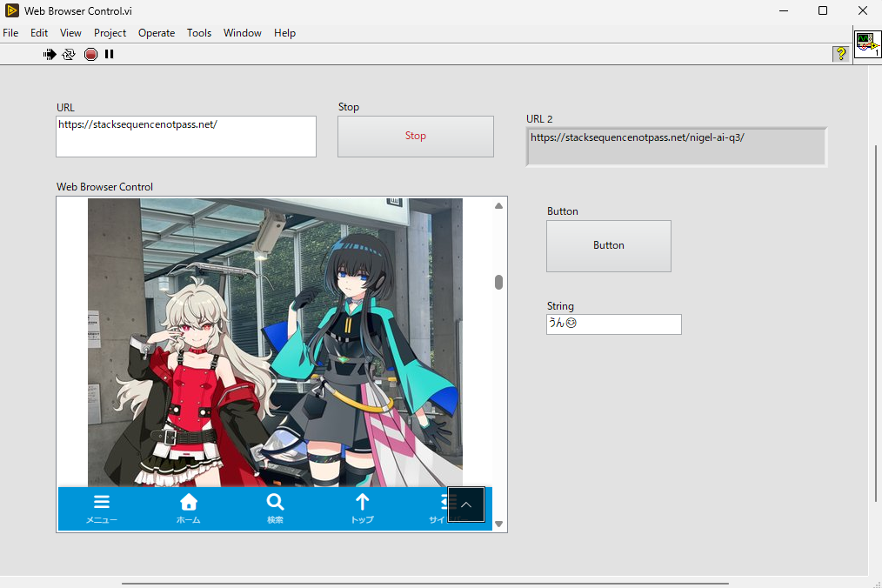Open 検索 magnifier in the web page footer
Screen dimensions: 882x588
[275, 509]
